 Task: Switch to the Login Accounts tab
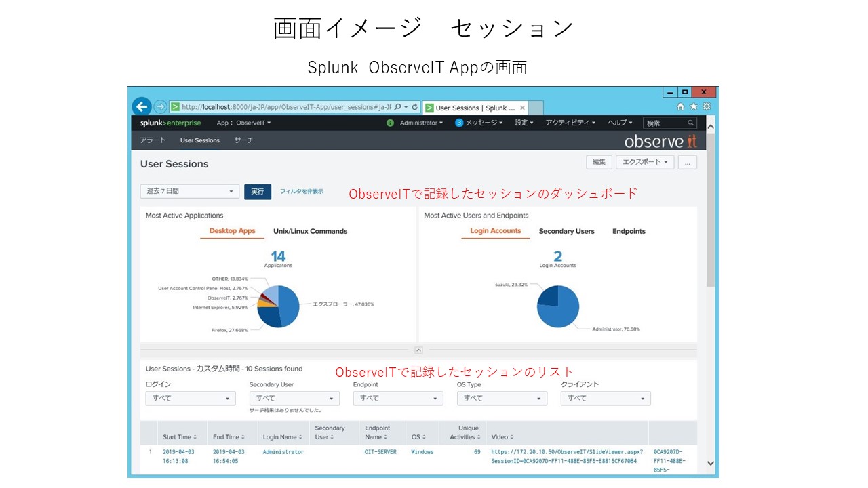pyautogui.click(x=496, y=231)
